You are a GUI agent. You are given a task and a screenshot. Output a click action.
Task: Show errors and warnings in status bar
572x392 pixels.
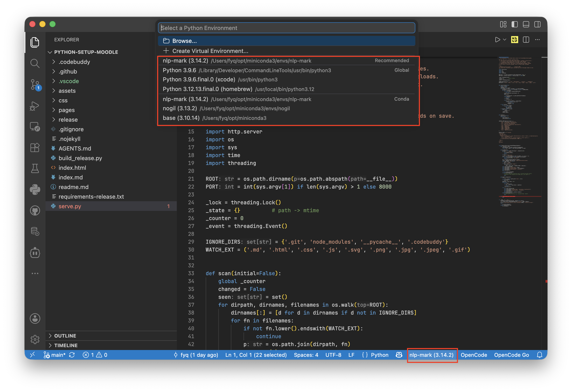(95, 355)
